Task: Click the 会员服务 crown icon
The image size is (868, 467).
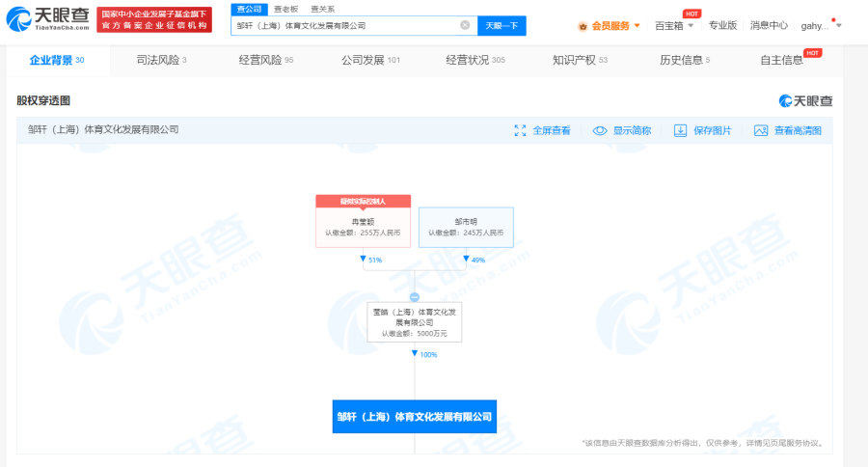Action: (x=583, y=25)
